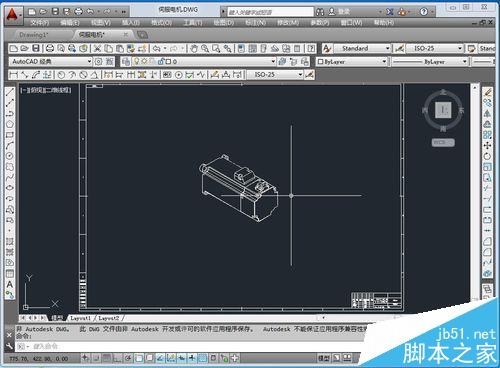Select the Move tool in Modify toolbar
This screenshot has height=368, width=500.
(487, 145)
